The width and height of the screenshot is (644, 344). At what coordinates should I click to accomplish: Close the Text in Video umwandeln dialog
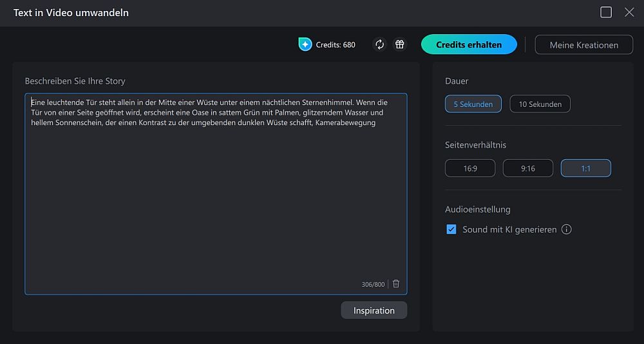tap(629, 12)
